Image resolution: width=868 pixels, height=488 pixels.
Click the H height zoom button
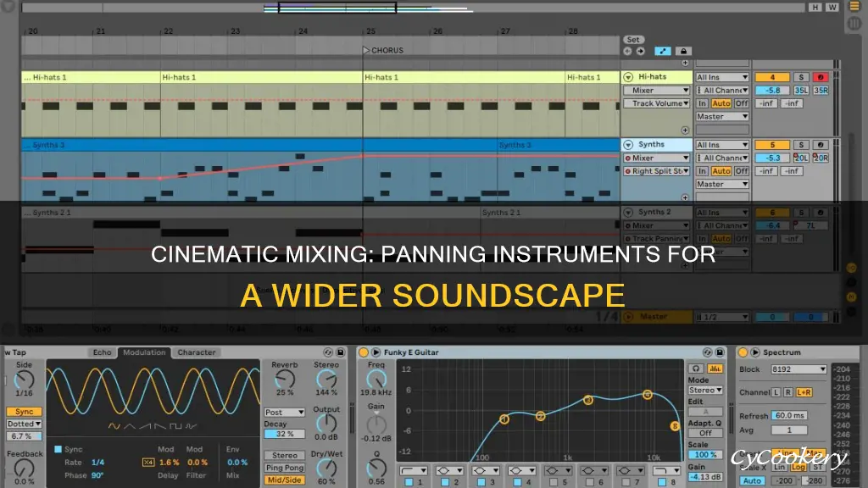(x=815, y=7)
